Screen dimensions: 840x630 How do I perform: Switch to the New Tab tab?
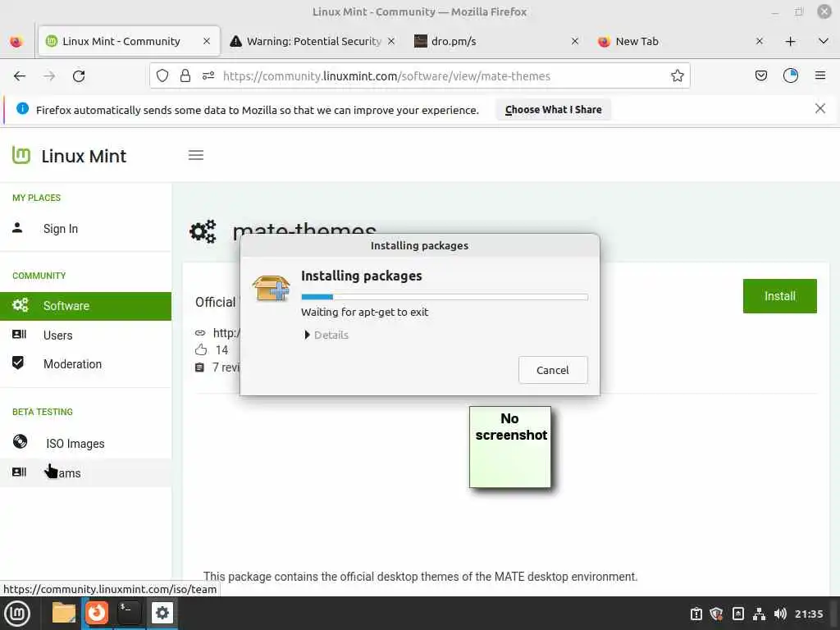point(681,41)
